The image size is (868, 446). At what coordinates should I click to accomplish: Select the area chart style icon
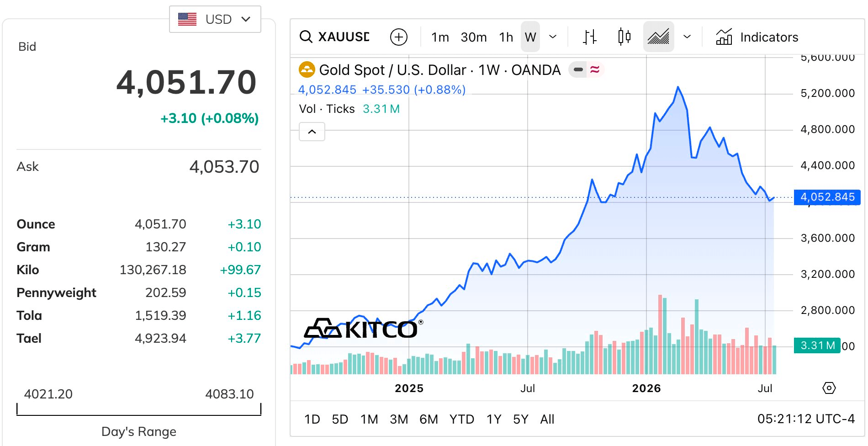[x=658, y=37]
